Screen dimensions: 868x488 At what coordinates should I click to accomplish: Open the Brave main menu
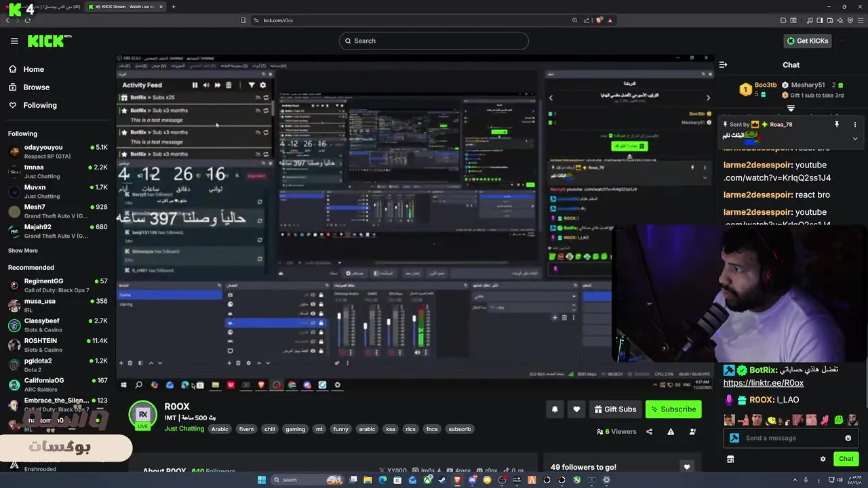861,20
